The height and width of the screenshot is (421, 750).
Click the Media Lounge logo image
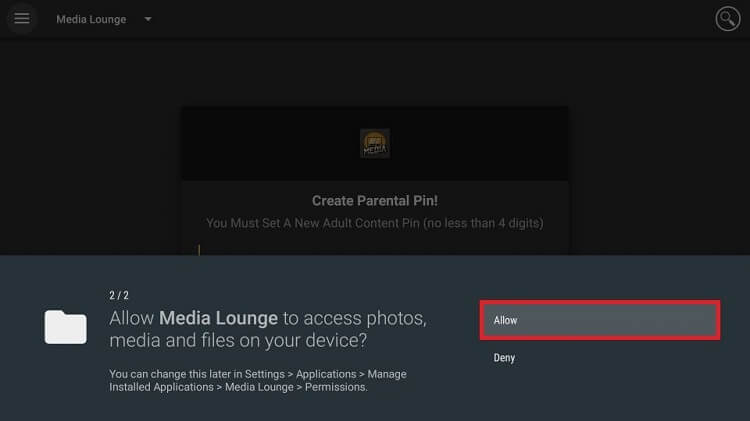tap(375, 143)
